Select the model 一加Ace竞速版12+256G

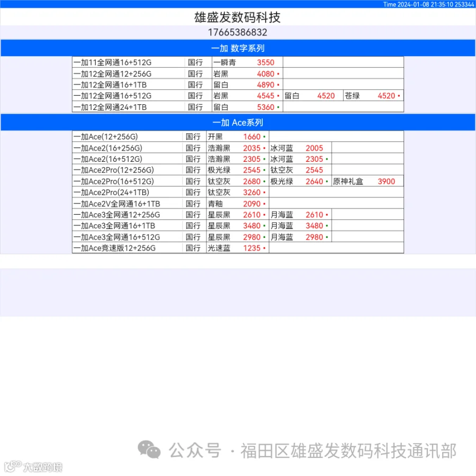[114, 248]
